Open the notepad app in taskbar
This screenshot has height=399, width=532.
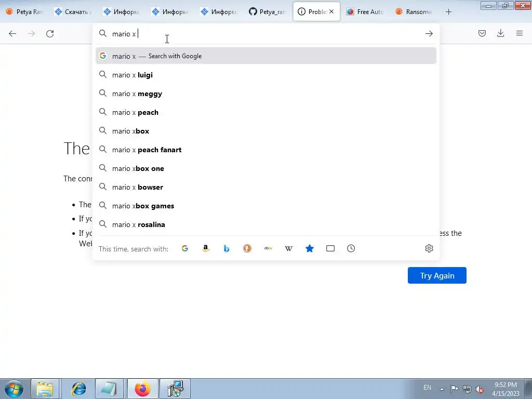[110, 389]
